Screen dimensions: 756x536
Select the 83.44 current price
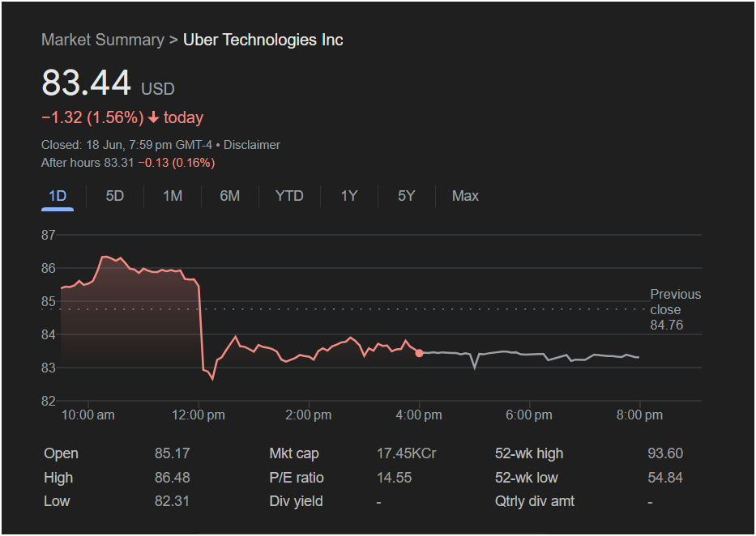click(x=87, y=83)
